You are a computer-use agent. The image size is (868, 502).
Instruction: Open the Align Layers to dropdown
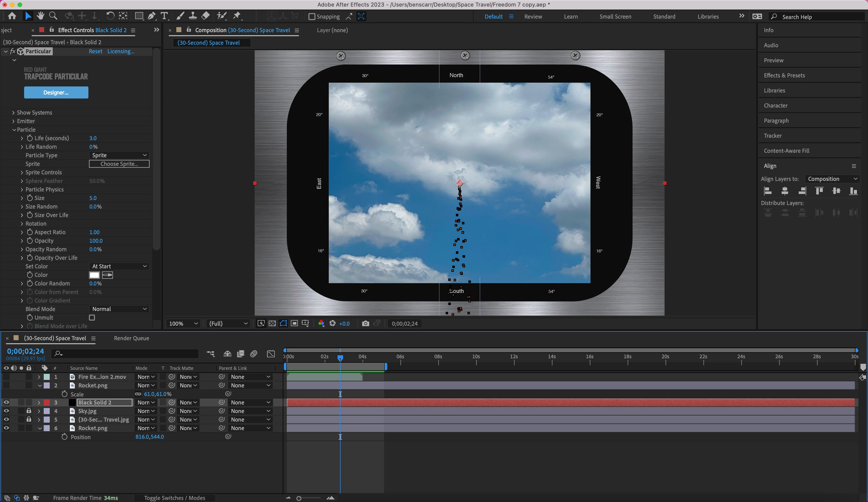(832, 179)
